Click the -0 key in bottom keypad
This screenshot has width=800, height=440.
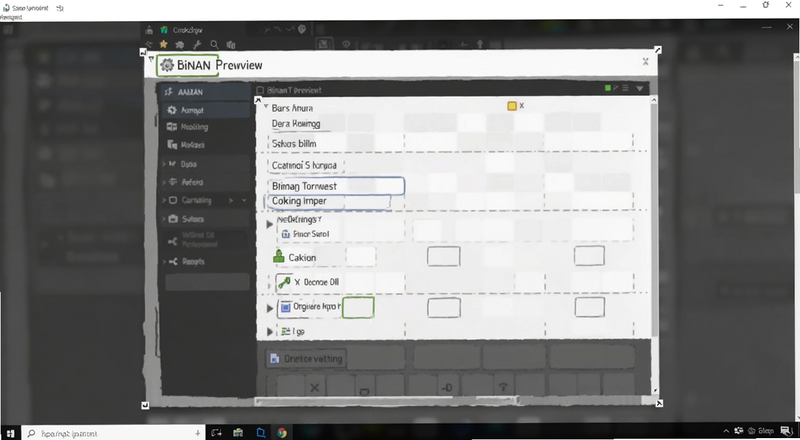447,388
